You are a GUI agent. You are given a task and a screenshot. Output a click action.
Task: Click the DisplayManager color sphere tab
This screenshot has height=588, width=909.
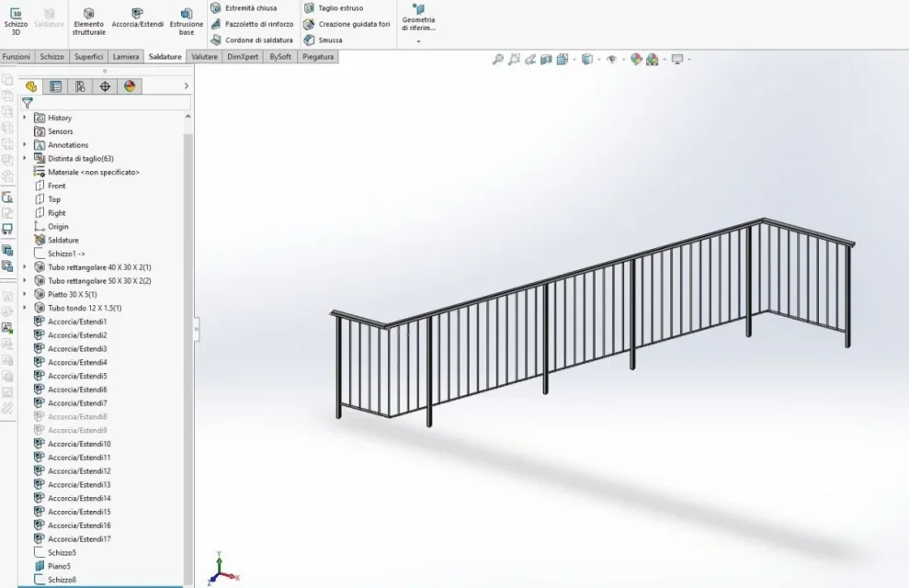pyautogui.click(x=130, y=86)
